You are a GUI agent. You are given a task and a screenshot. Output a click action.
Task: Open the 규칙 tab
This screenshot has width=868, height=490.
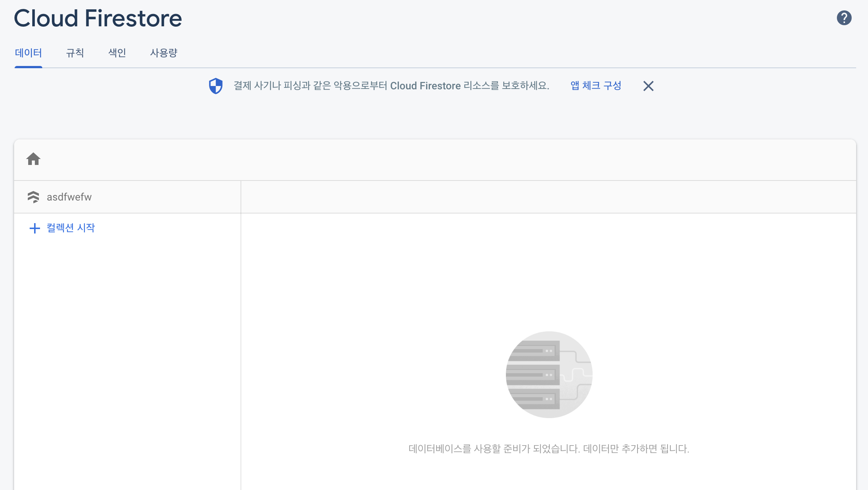point(75,53)
